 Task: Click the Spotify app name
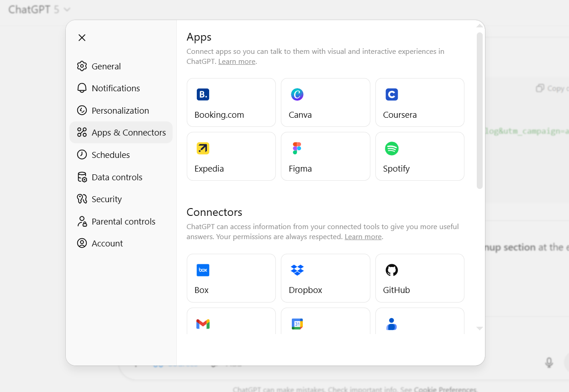click(396, 169)
